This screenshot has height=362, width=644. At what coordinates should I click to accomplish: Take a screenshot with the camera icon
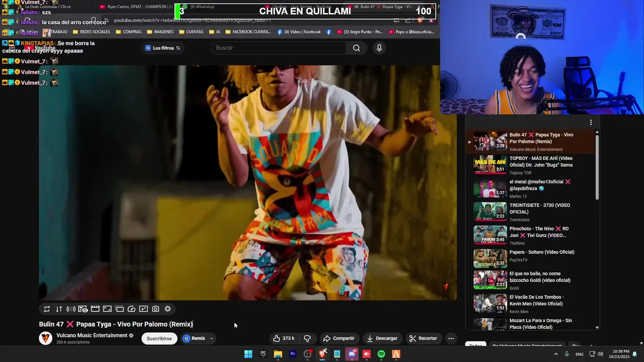coord(155,309)
